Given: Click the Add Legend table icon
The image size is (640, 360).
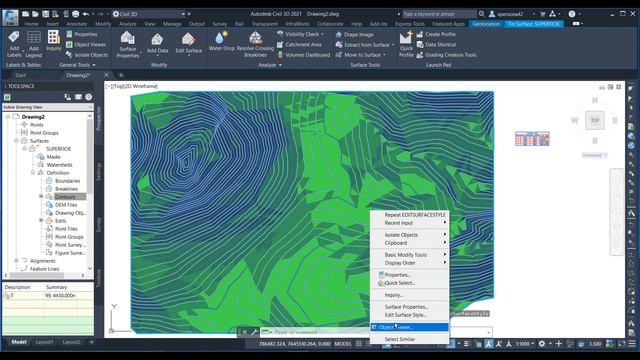Looking at the screenshot, I should pos(33,44).
